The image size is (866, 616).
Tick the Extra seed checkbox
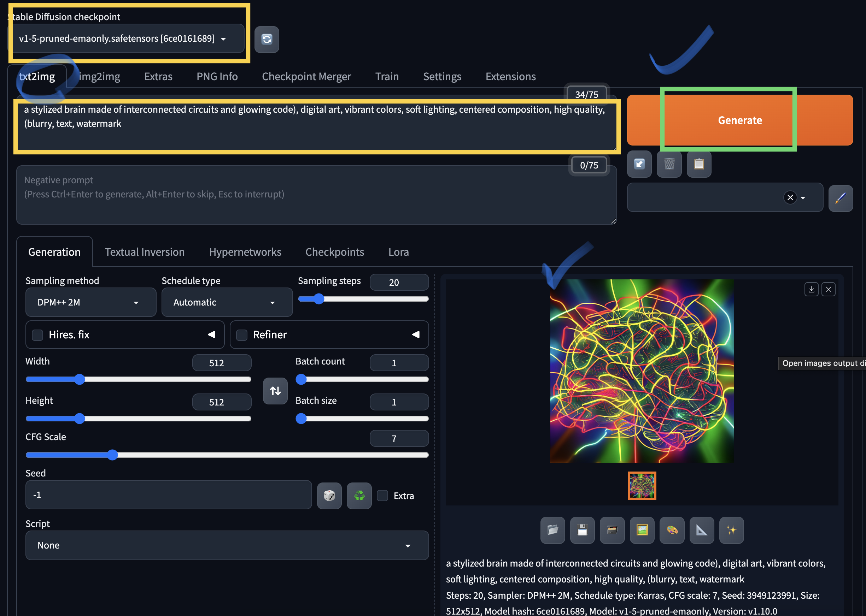(382, 496)
